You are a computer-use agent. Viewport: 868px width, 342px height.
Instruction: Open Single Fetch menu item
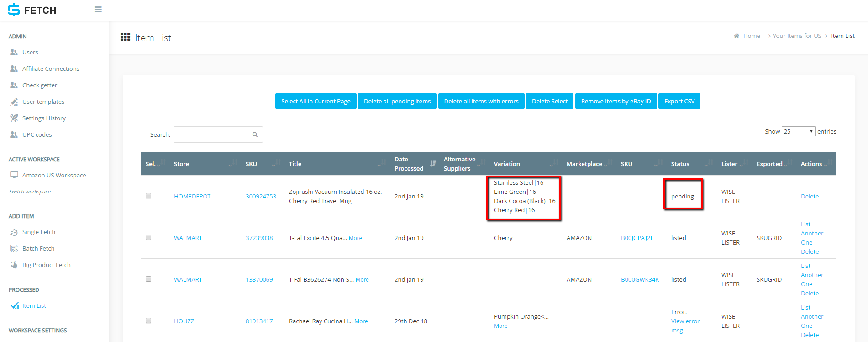[x=39, y=232]
